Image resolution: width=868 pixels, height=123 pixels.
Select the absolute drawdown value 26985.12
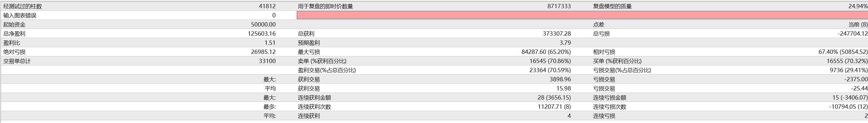click(x=263, y=52)
